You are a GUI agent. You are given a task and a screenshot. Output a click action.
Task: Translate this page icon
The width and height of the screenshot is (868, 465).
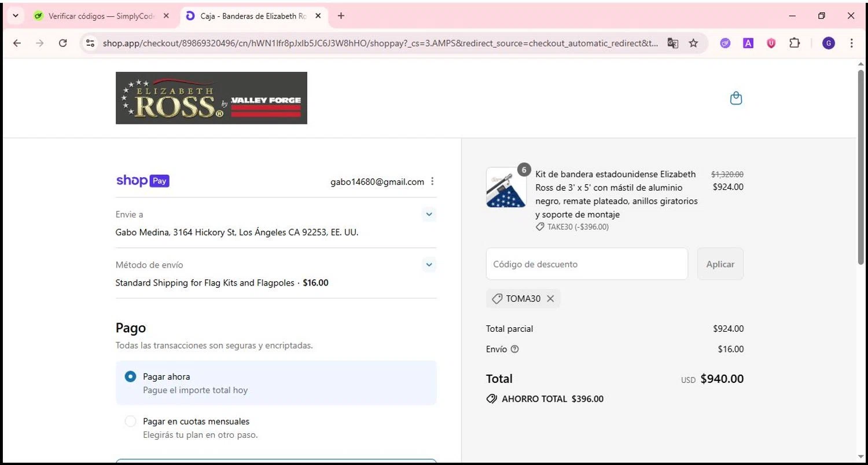click(672, 43)
